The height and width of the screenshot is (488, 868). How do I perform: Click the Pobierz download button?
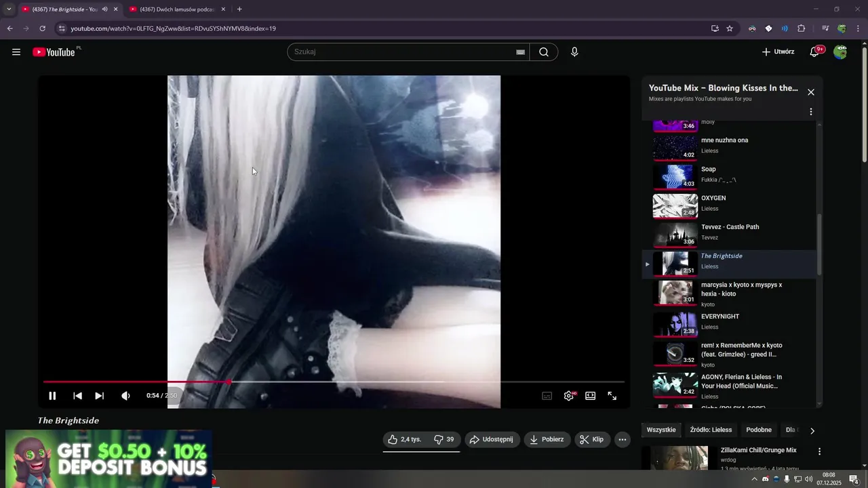tap(547, 439)
